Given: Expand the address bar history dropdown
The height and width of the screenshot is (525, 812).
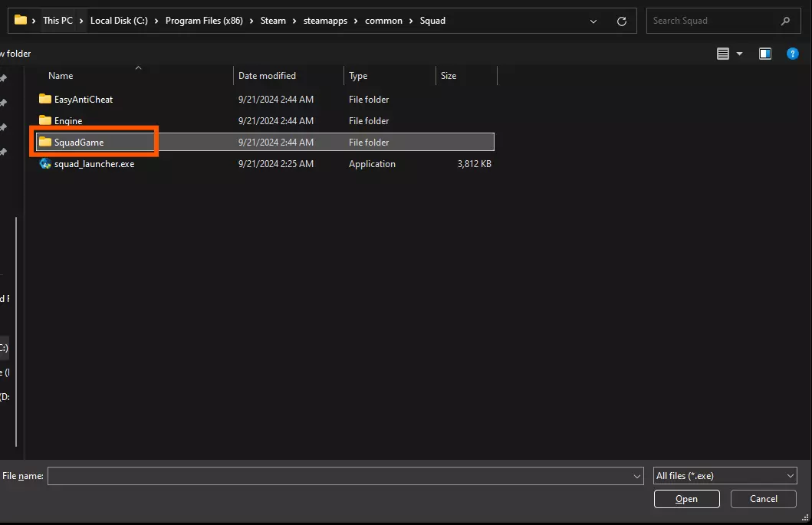Looking at the screenshot, I should pos(593,21).
